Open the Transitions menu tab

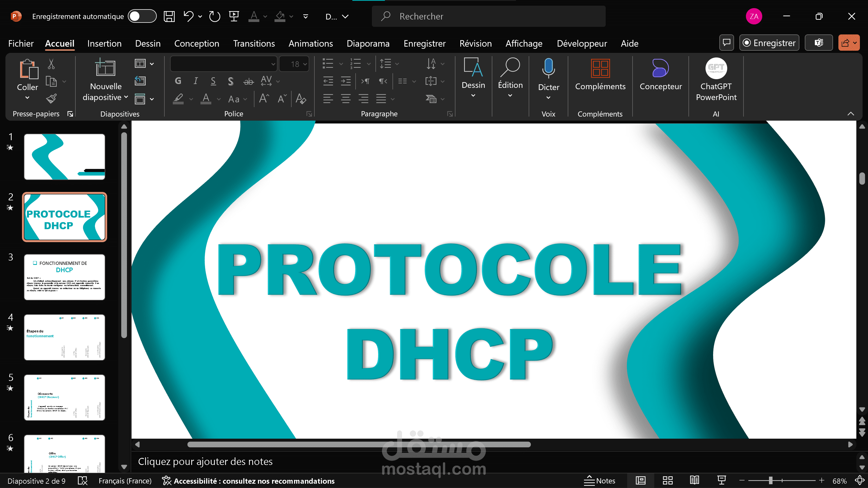[x=254, y=43]
